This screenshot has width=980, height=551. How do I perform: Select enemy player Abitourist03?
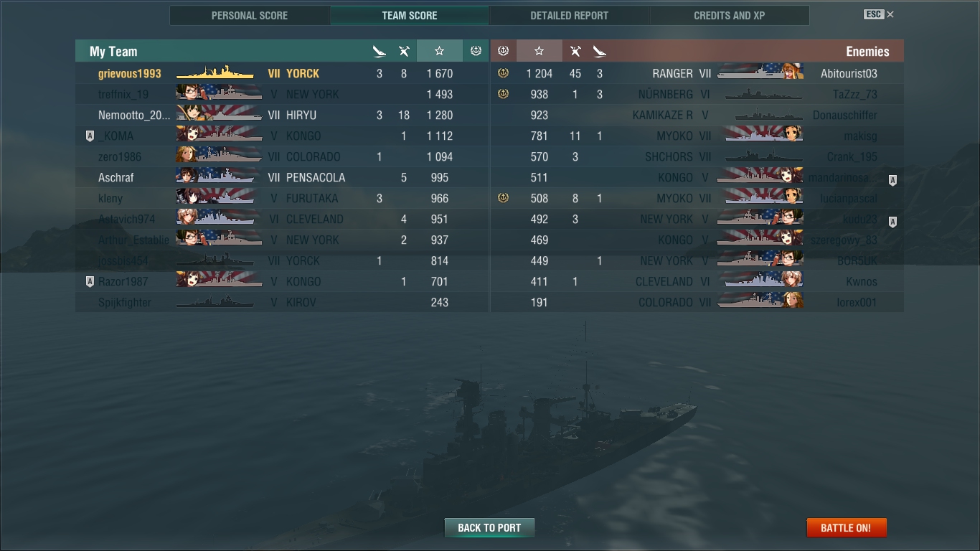pyautogui.click(x=697, y=73)
